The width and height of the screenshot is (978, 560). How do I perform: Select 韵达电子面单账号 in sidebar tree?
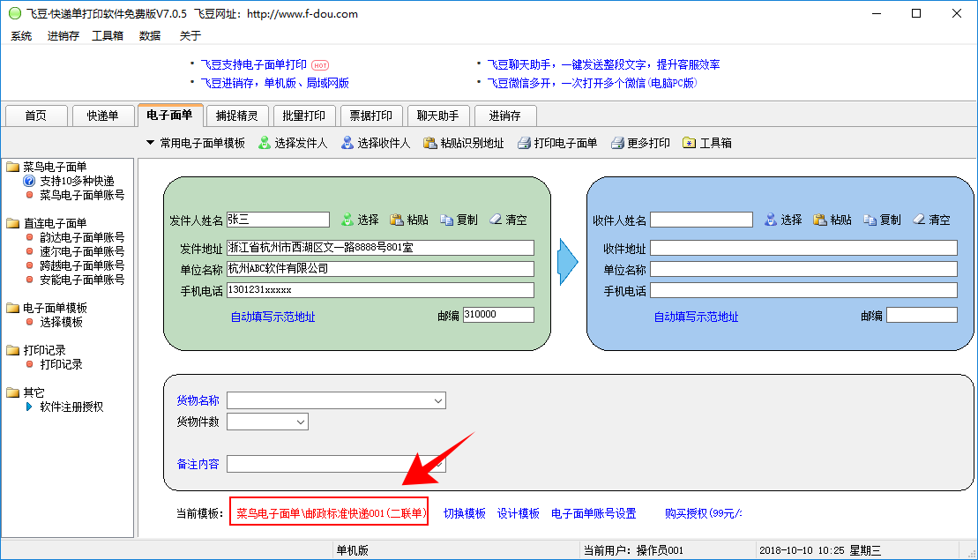(82, 237)
